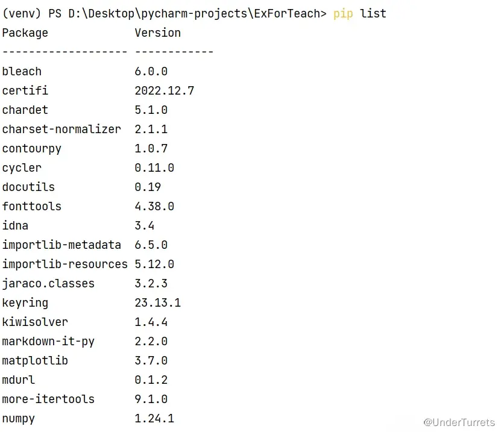Click the 'importlib-metadata' package entry

61,245
